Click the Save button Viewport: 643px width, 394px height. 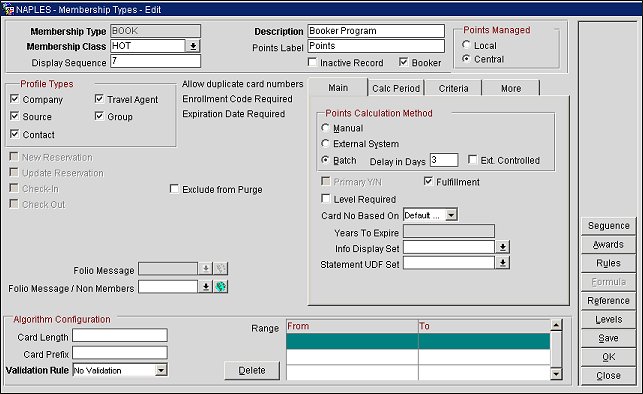tap(609, 338)
